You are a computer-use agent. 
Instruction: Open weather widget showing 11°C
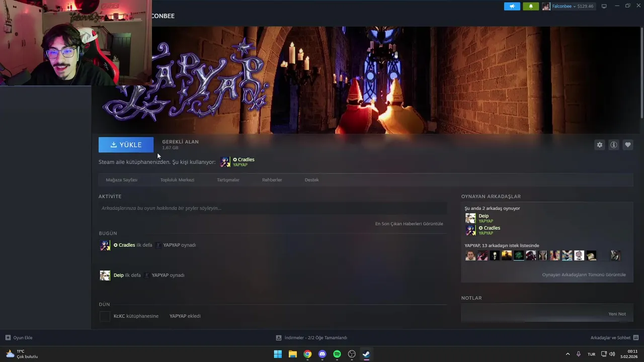[22, 354]
